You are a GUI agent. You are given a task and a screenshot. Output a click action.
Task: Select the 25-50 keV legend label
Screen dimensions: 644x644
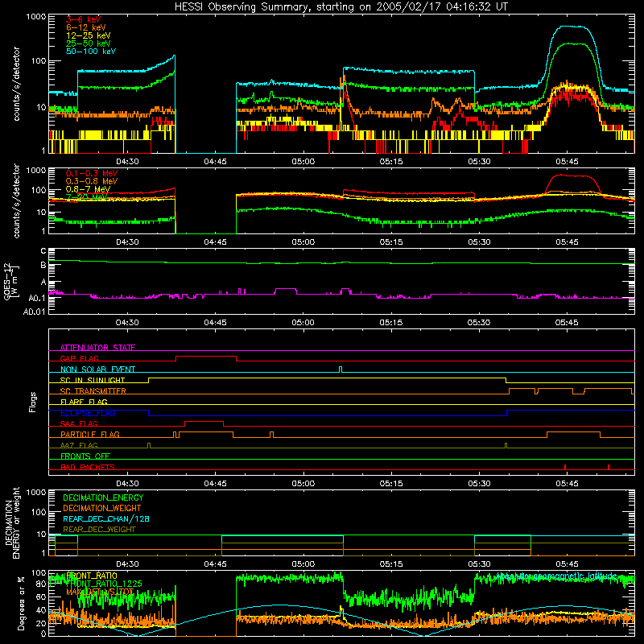89,43
